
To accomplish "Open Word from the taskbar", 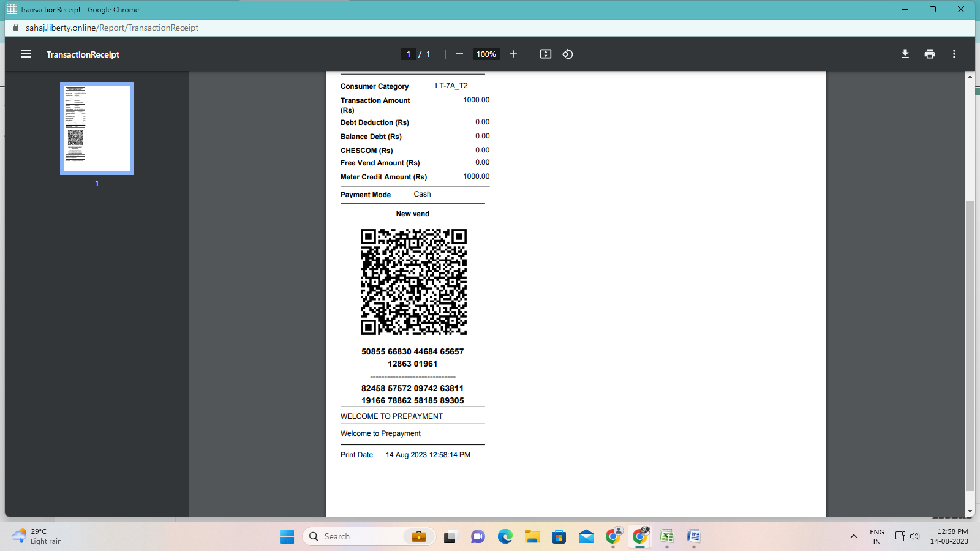I will point(693,536).
